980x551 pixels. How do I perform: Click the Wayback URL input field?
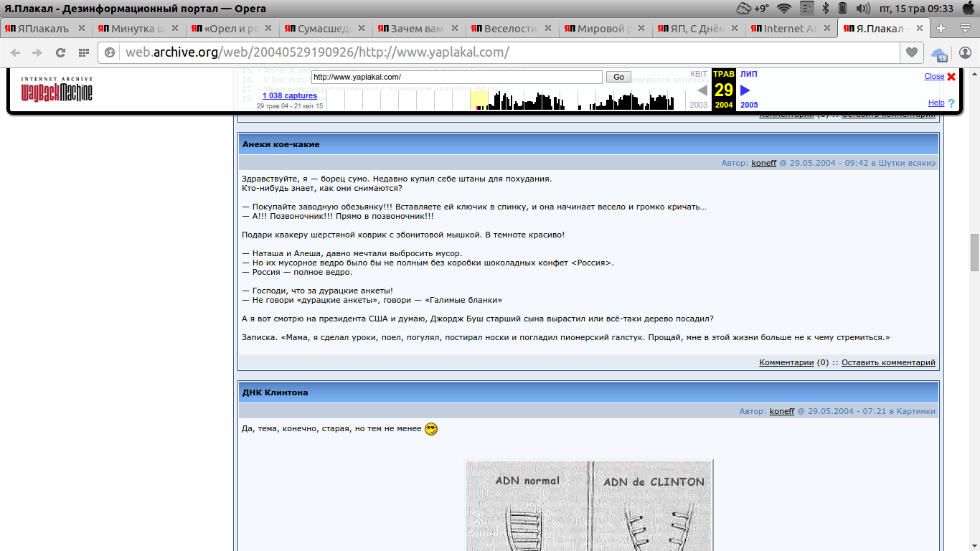pos(457,77)
